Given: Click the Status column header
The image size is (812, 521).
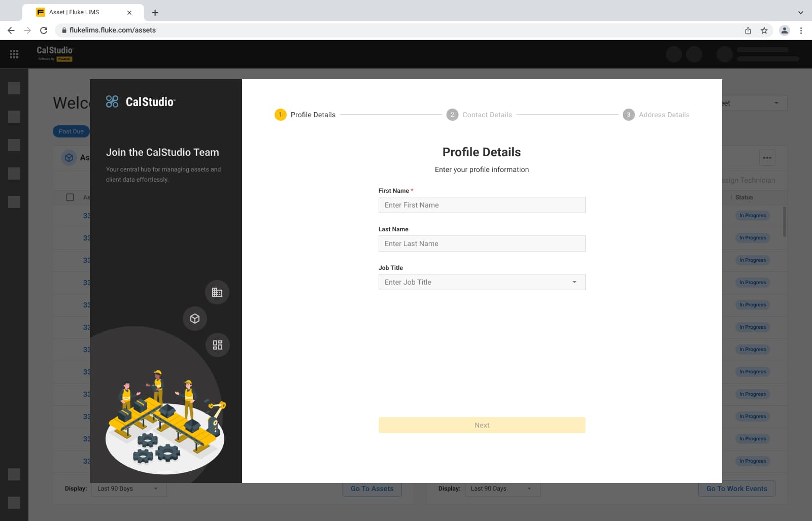Looking at the screenshot, I should click(x=744, y=197).
